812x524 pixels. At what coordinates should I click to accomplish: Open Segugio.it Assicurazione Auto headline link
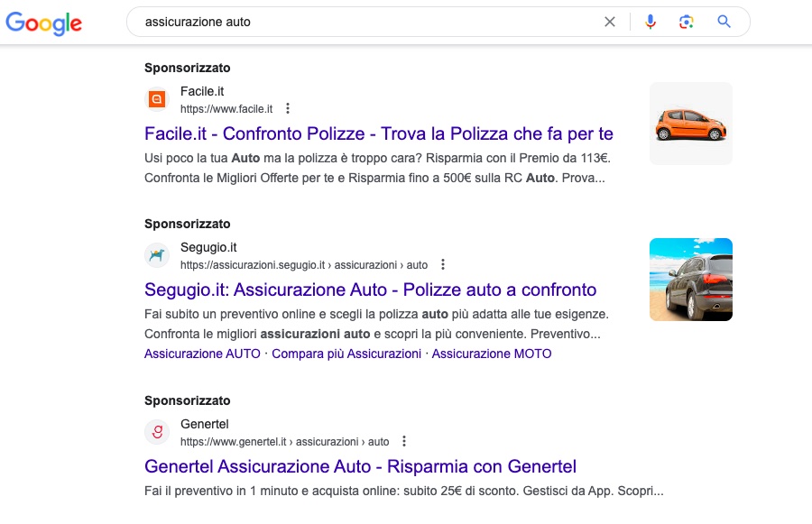point(370,290)
